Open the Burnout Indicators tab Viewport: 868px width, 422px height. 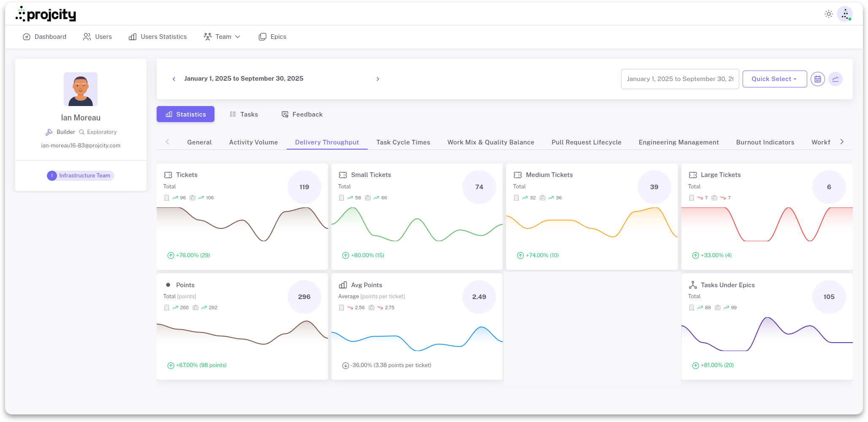(765, 142)
